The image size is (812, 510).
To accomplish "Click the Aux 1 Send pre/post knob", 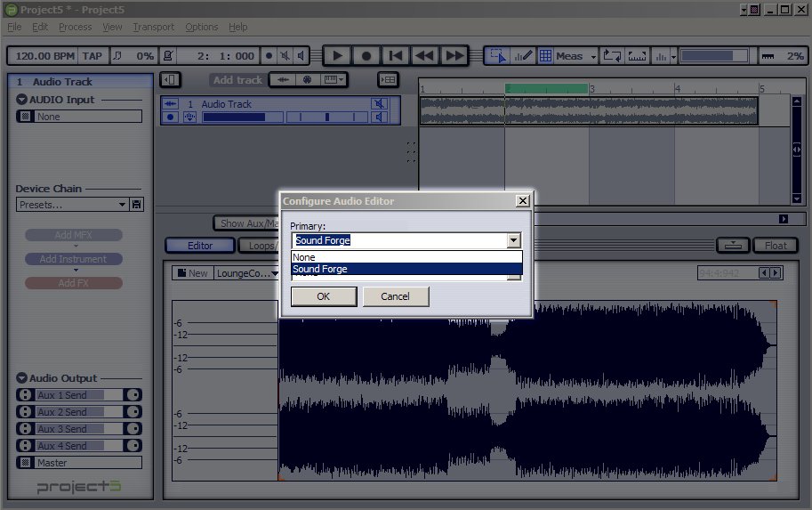I will (133, 395).
